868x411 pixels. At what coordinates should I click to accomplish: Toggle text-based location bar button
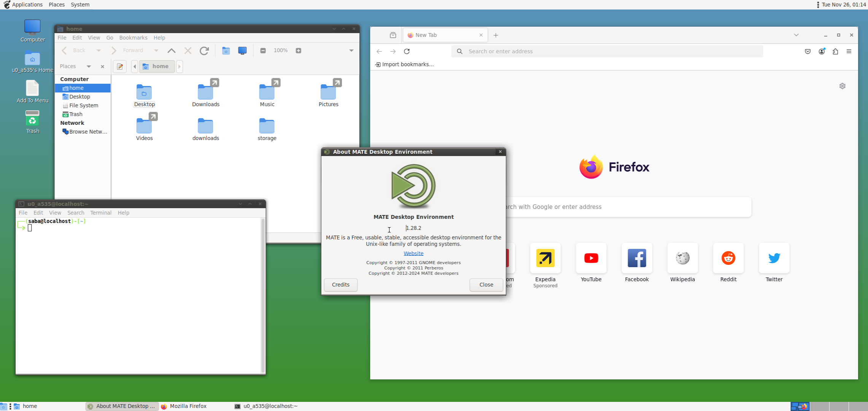point(120,67)
